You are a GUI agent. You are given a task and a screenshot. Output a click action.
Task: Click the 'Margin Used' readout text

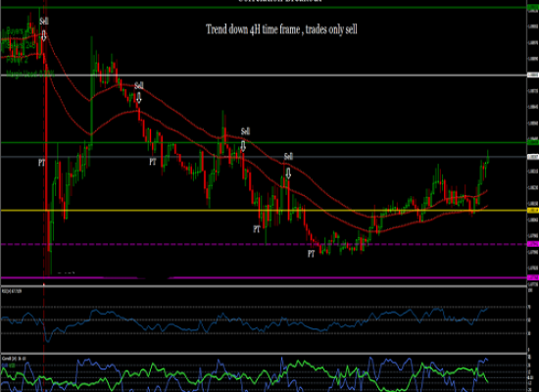30,73
